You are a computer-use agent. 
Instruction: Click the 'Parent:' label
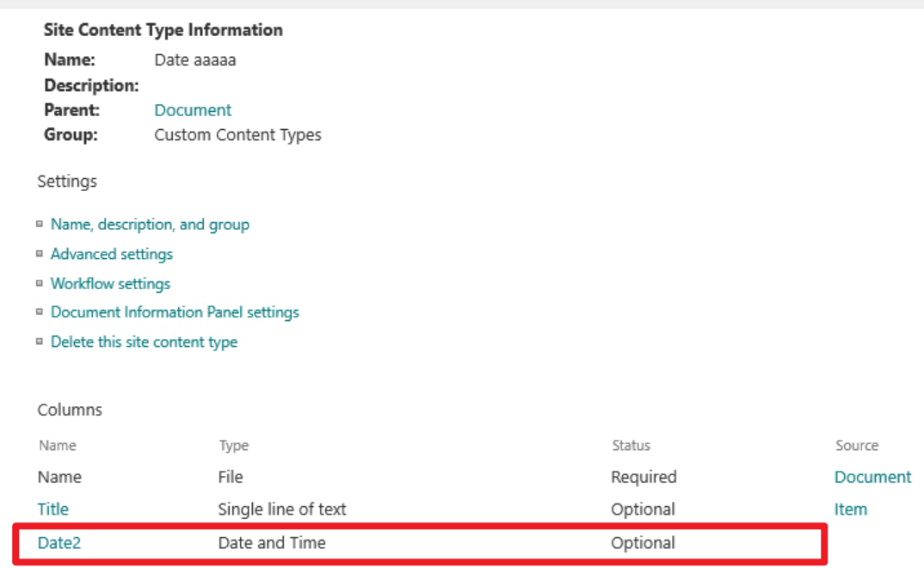(x=72, y=110)
